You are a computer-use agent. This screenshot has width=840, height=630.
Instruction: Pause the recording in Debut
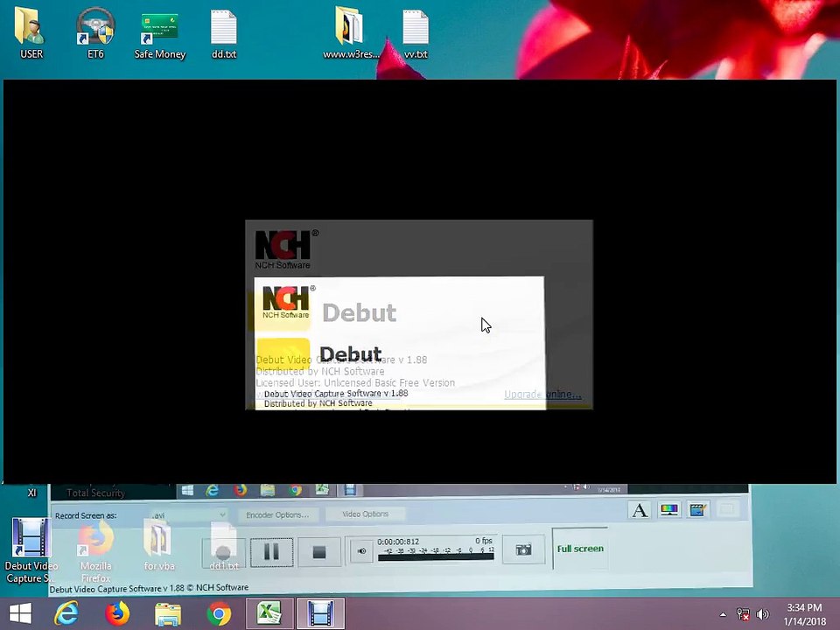(271, 552)
